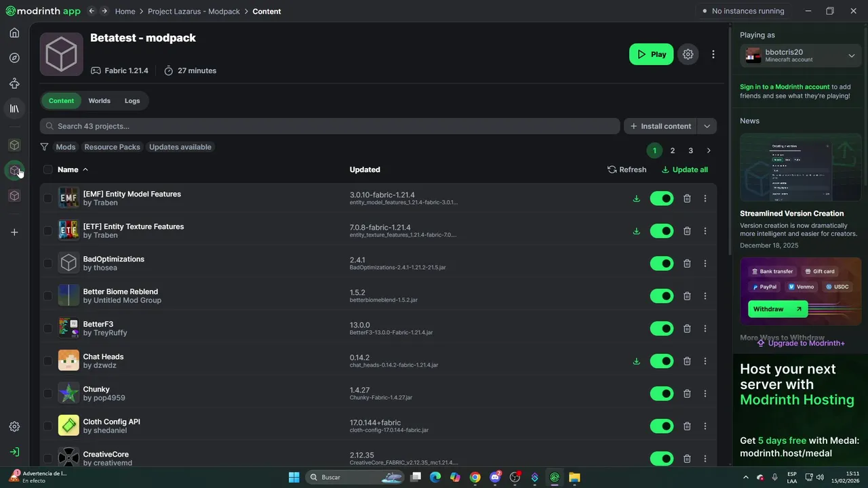The image size is (868, 488).
Task: Click the green sign-in icon at sidebar bottom
Action: coord(14,452)
